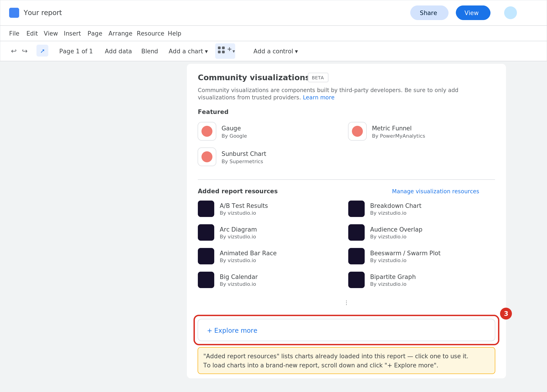The image size is (547, 392).
Task: Click the Animated Bar Race thumbnail icon
Action: tap(206, 256)
